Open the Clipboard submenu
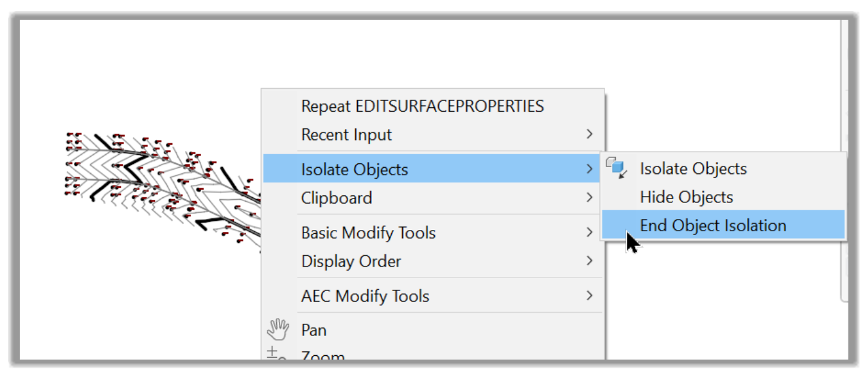 point(433,198)
